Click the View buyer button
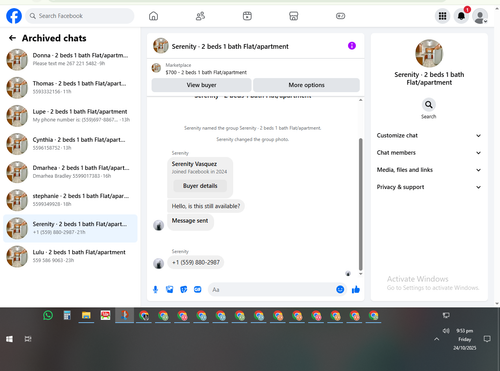 coord(201,85)
